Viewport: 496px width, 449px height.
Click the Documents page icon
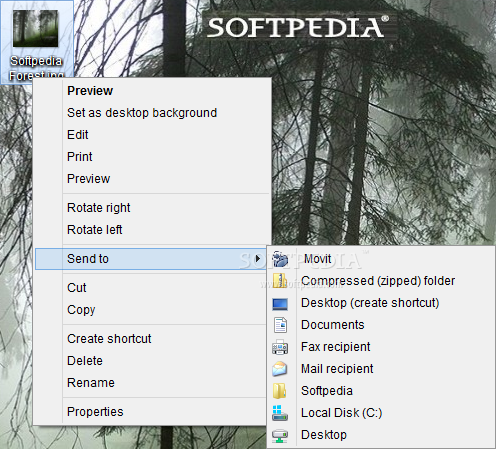[280, 325]
